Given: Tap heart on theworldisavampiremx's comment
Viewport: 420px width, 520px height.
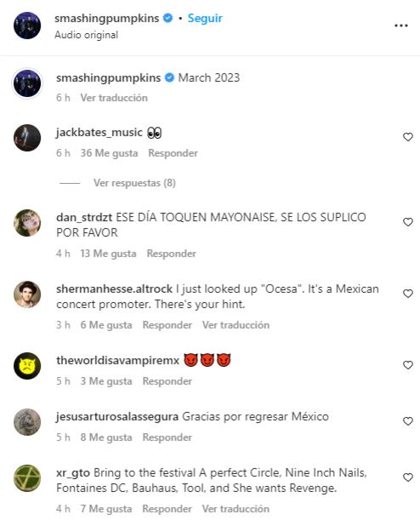Looking at the screenshot, I should (408, 365).
